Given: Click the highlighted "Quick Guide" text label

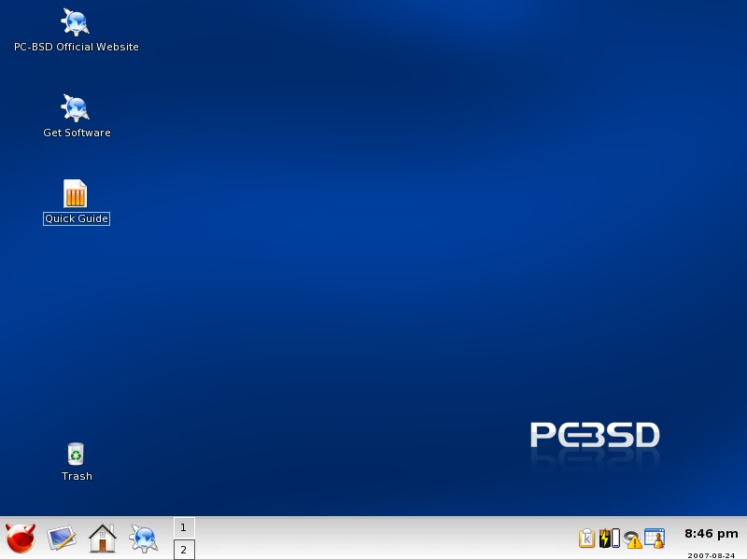Looking at the screenshot, I should pos(77,218).
